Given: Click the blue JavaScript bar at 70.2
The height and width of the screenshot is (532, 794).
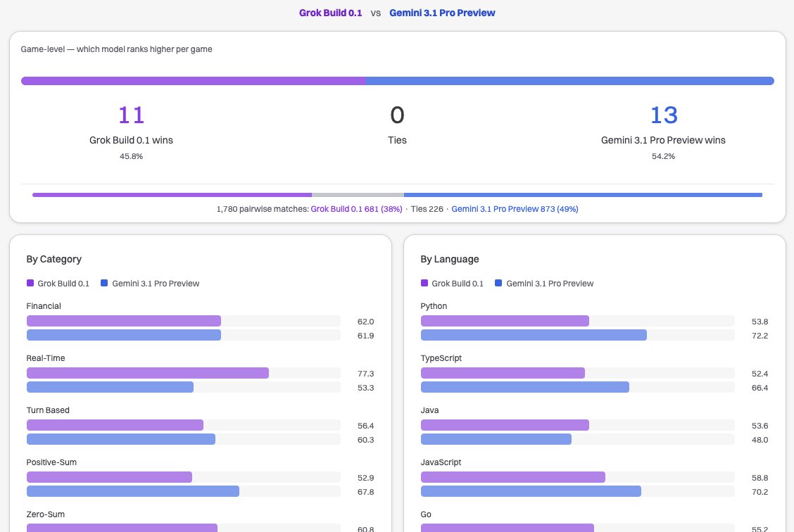Looking at the screenshot, I should (x=531, y=491).
